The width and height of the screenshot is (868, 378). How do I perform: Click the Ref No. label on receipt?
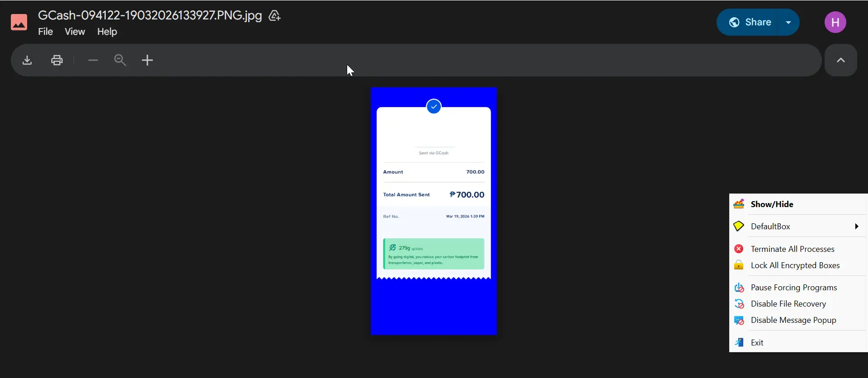click(391, 217)
